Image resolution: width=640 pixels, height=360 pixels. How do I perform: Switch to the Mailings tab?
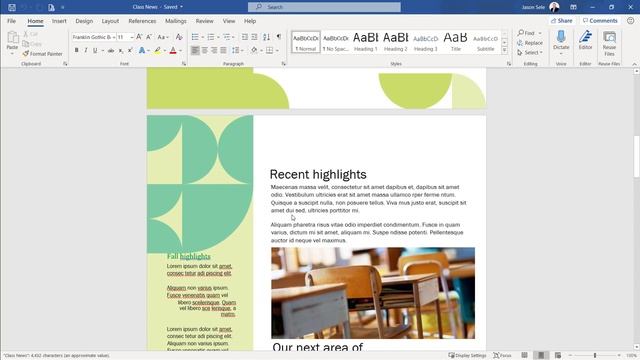coord(176,21)
